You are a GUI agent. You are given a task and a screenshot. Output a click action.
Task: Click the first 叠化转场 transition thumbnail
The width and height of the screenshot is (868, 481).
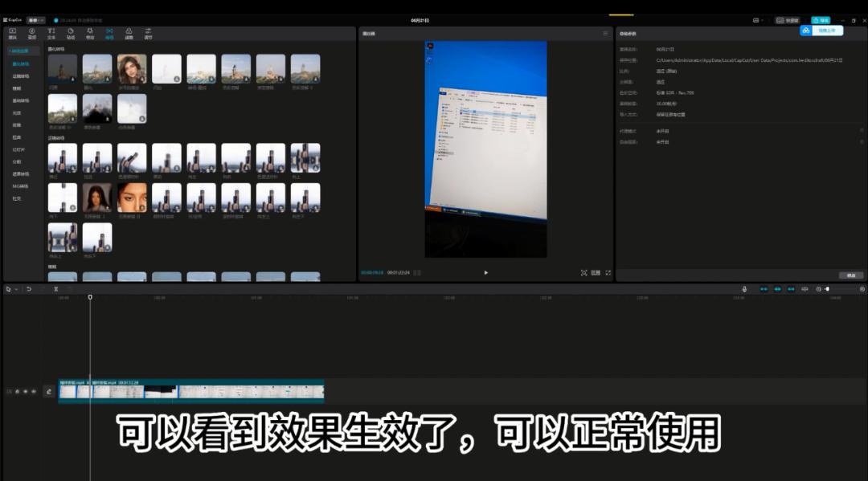63,67
